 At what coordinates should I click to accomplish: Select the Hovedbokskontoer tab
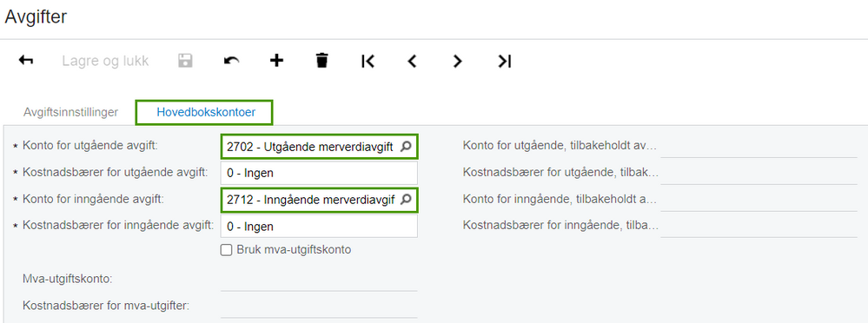click(206, 112)
